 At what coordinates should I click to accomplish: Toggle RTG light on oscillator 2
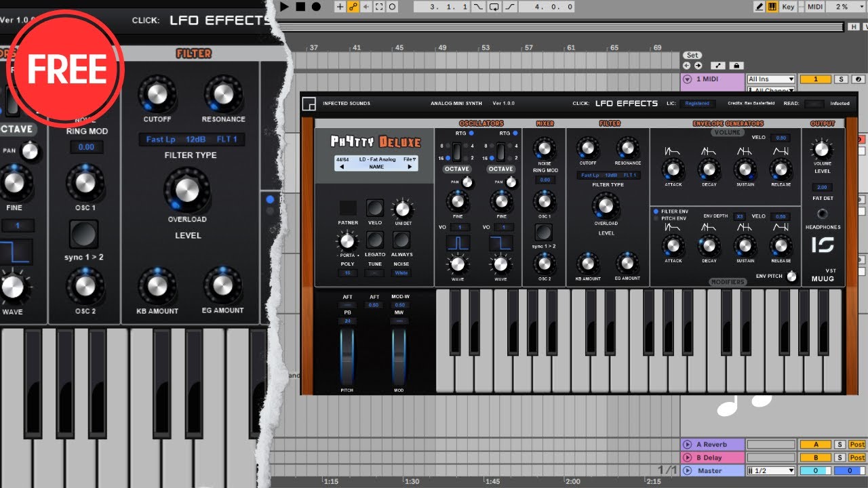[x=514, y=134]
